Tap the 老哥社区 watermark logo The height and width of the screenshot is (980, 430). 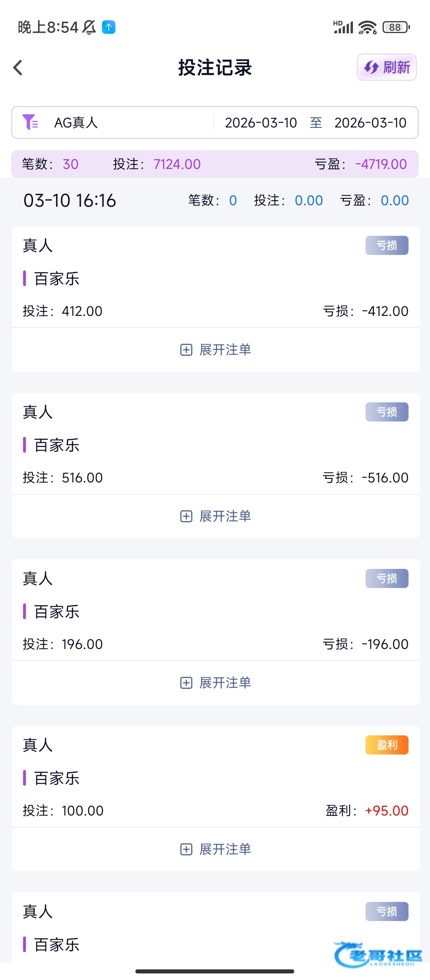(x=378, y=955)
